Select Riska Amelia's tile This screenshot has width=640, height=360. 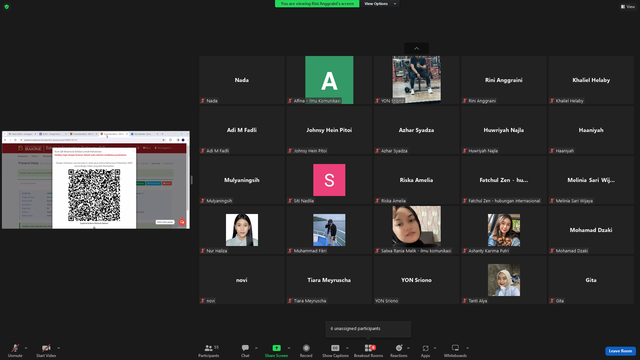[416, 180]
